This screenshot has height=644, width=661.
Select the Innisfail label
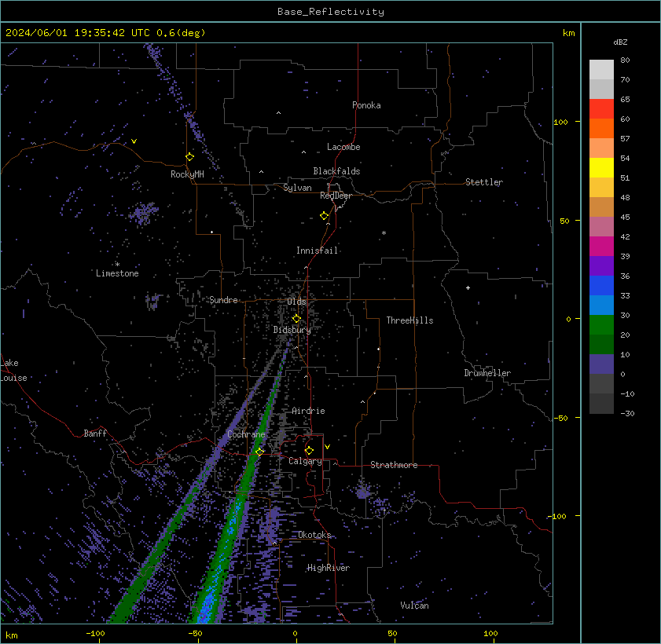tap(317, 251)
